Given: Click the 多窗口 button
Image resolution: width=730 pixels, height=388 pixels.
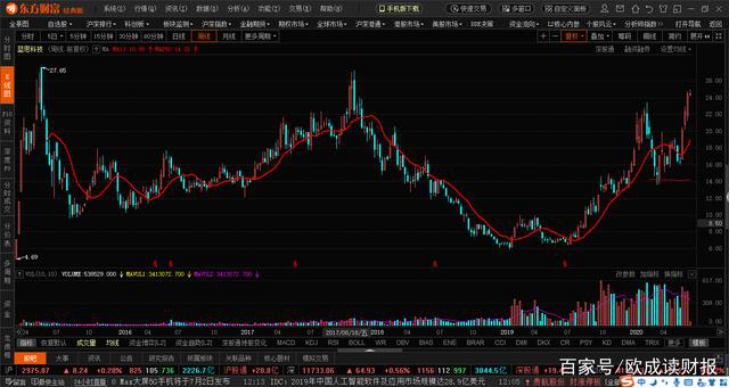Looking at the screenshot, I should click(x=517, y=8).
